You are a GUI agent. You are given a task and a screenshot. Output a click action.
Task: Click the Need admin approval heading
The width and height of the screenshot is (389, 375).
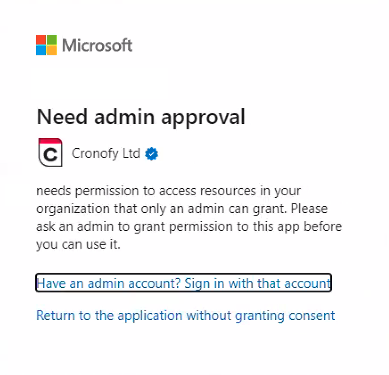pos(141,117)
